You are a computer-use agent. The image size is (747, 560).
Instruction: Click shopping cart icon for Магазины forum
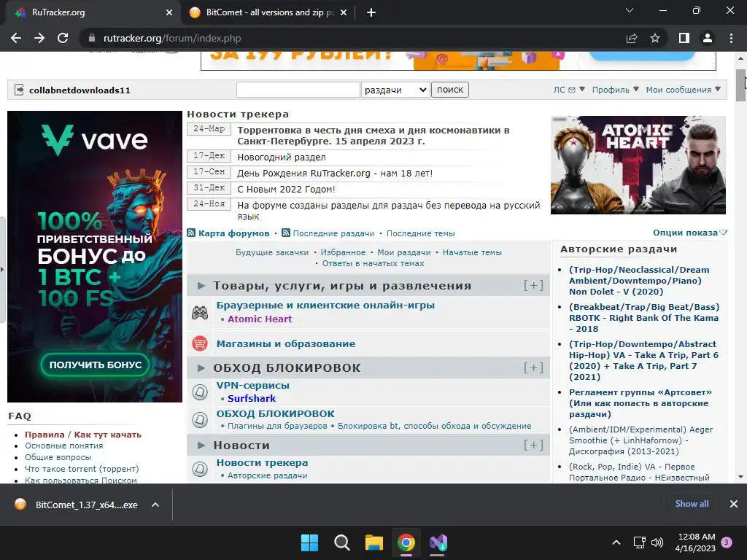(200, 343)
